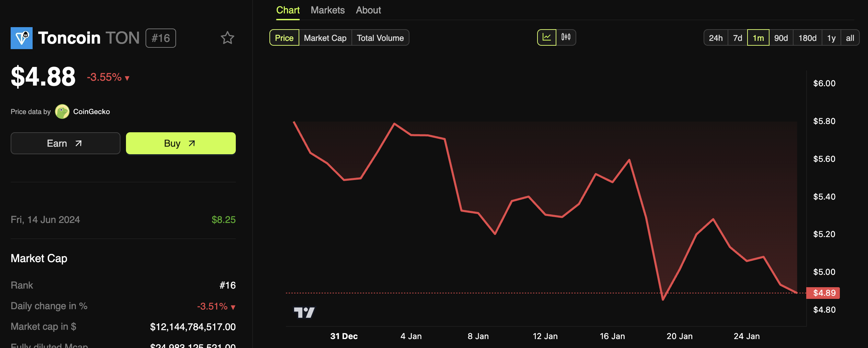Set chart range to 1m
868x348 pixels.
(758, 38)
